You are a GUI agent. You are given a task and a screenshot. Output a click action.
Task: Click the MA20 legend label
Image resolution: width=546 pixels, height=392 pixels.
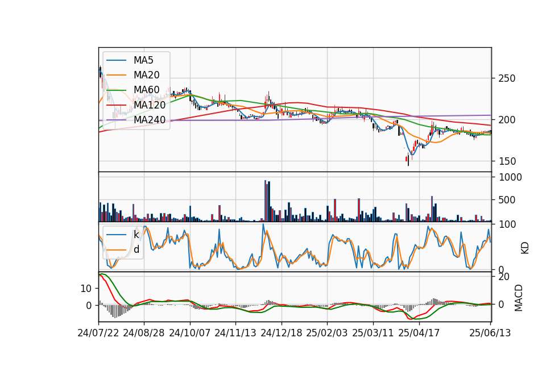[147, 75]
